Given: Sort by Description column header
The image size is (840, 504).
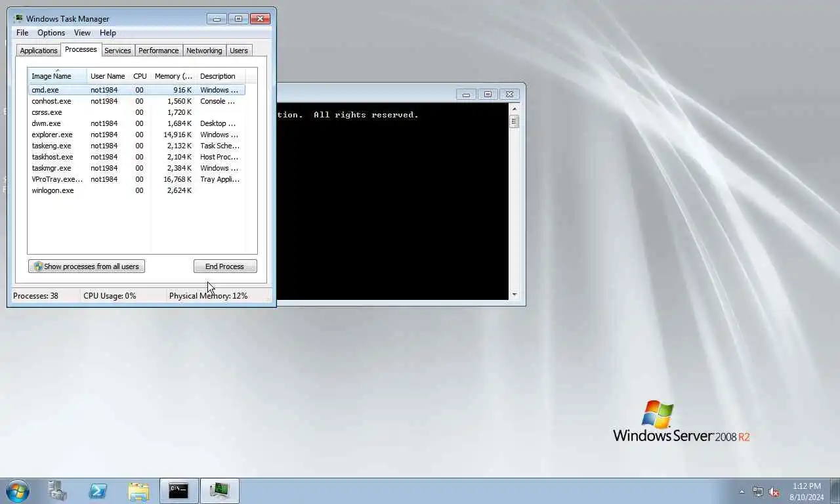Looking at the screenshot, I should click(x=220, y=76).
